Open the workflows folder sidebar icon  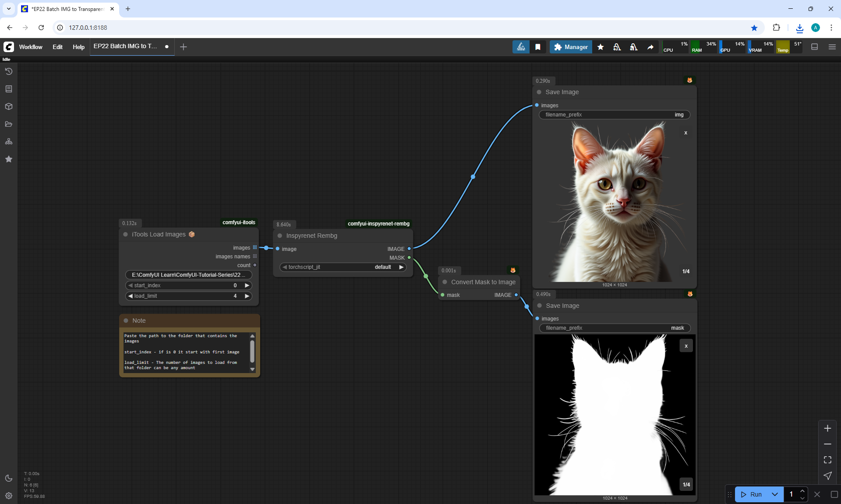pos(9,124)
